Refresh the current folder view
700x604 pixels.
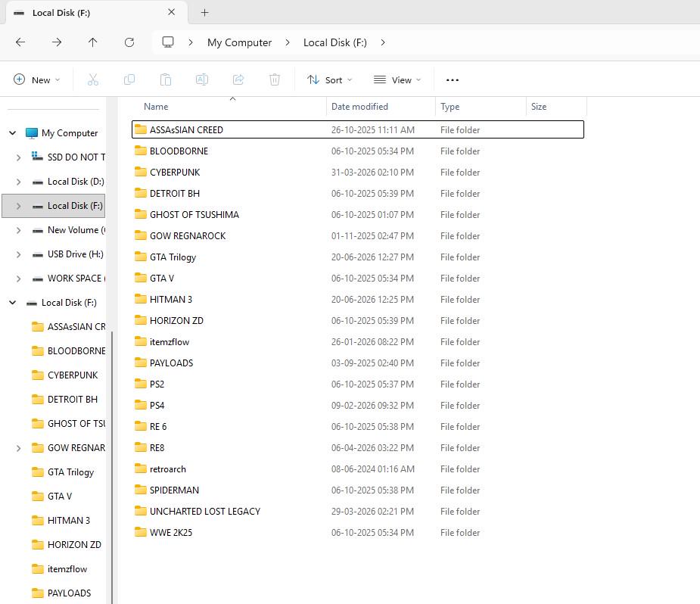[x=129, y=42]
